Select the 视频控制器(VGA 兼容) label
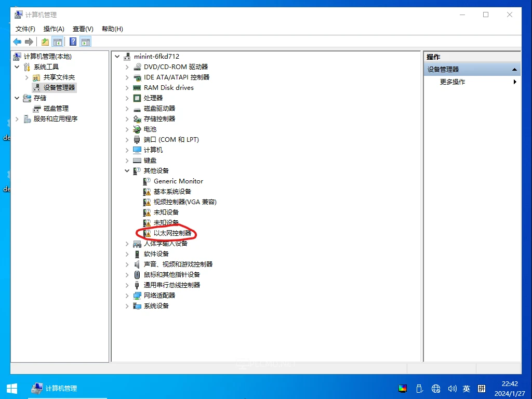The width and height of the screenshot is (532, 399). (185, 202)
